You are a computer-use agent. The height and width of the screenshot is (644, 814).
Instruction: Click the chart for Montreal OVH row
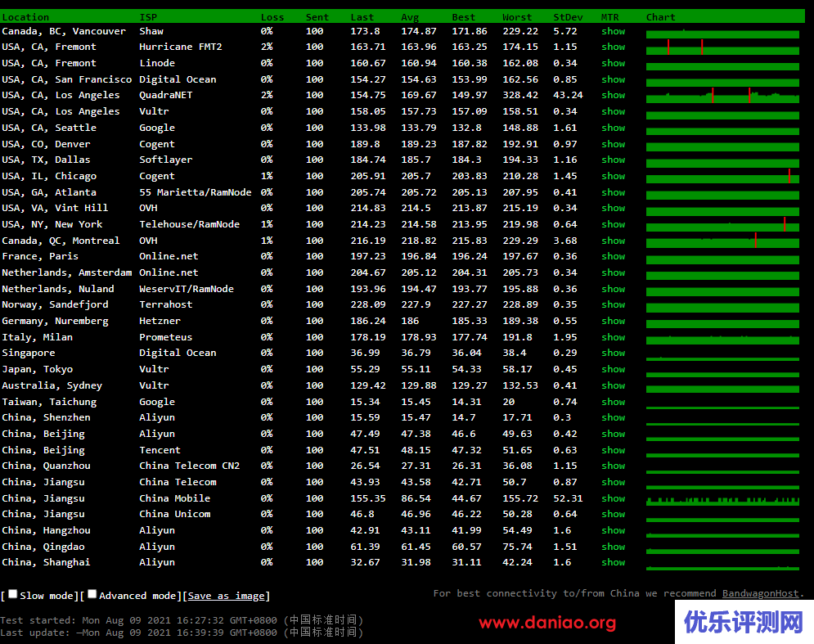pyautogui.click(x=722, y=241)
